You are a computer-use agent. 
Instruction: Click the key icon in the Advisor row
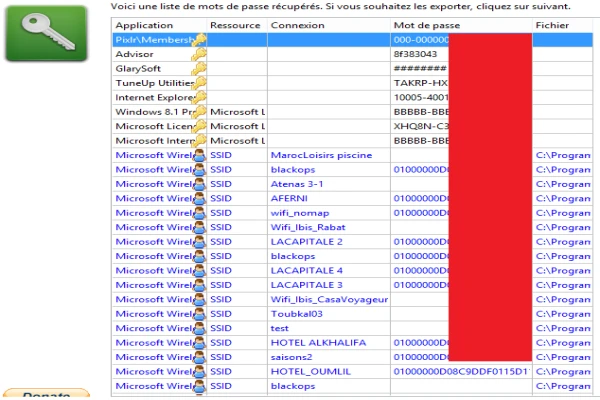pyautogui.click(x=199, y=54)
